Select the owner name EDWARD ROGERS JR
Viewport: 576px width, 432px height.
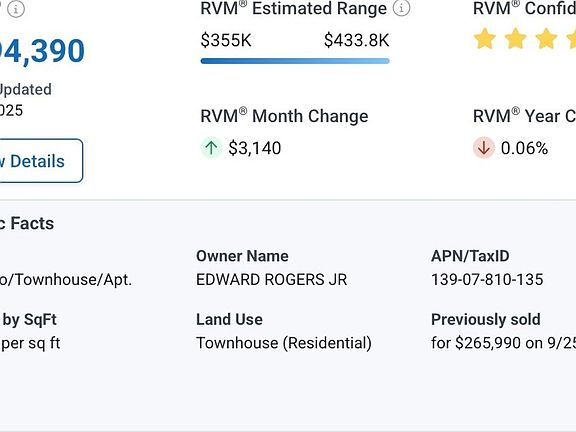(x=271, y=280)
